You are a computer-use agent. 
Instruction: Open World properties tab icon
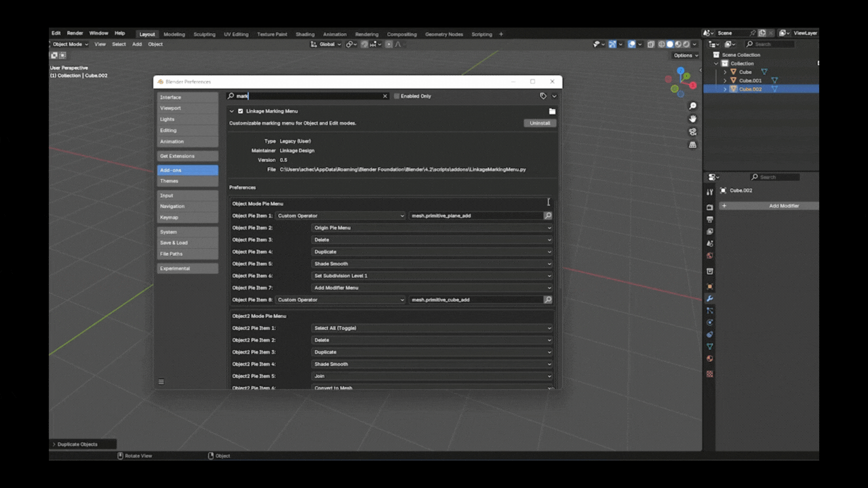point(710,256)
